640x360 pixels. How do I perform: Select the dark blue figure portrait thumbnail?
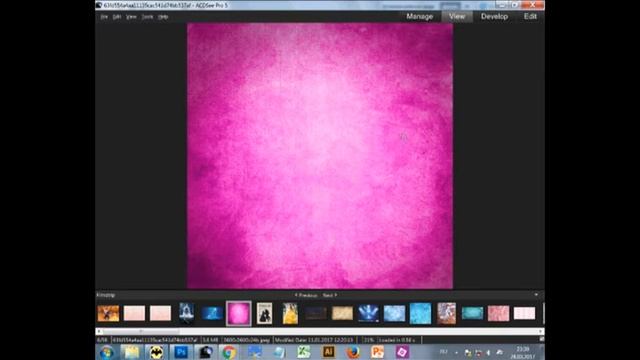[x=187, y=313]
